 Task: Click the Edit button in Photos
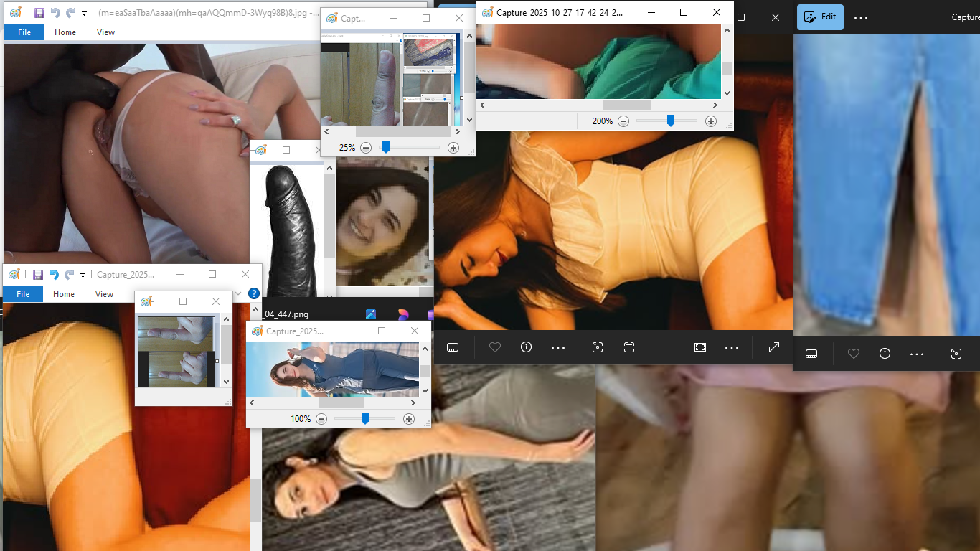tap(820, 17)
